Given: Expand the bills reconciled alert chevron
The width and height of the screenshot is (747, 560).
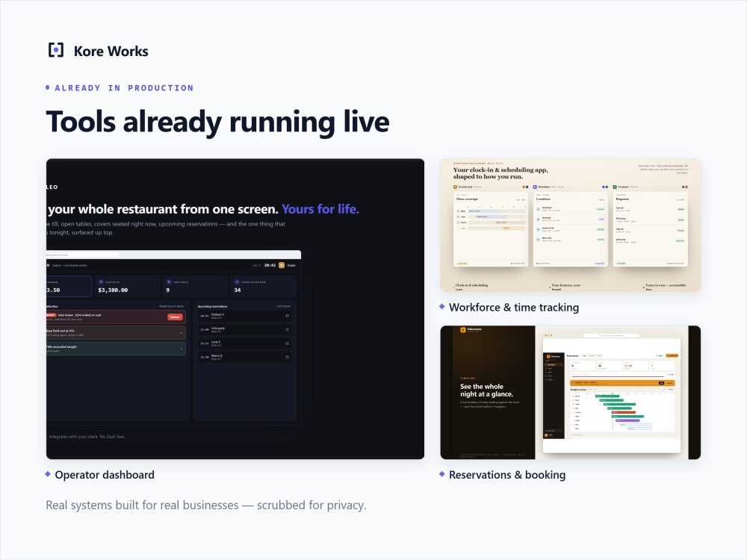Looking at the screenshot, I should (x=181, y=349).
